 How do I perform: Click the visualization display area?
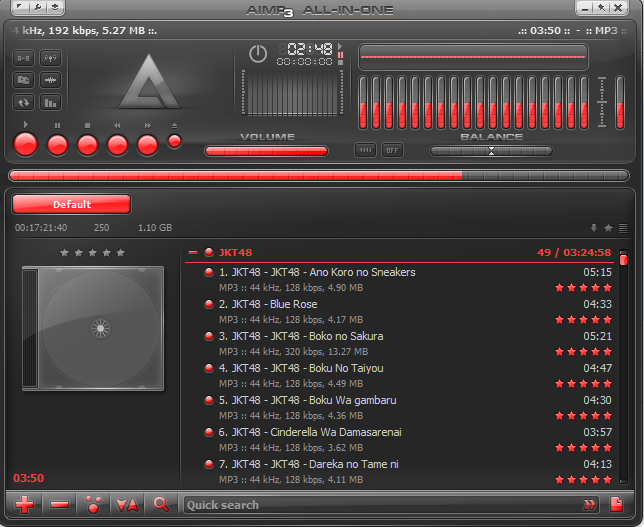[292, 92]
